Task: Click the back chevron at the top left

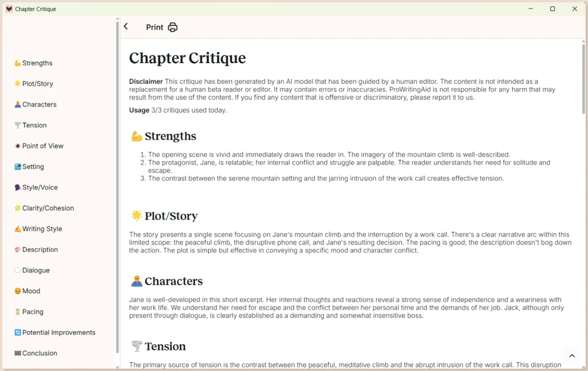Action: 126,26
